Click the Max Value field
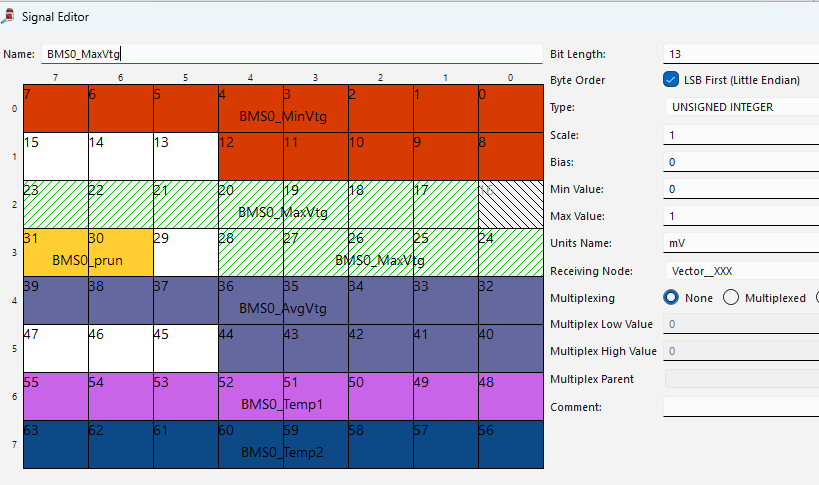 click(x=740, y=216)
